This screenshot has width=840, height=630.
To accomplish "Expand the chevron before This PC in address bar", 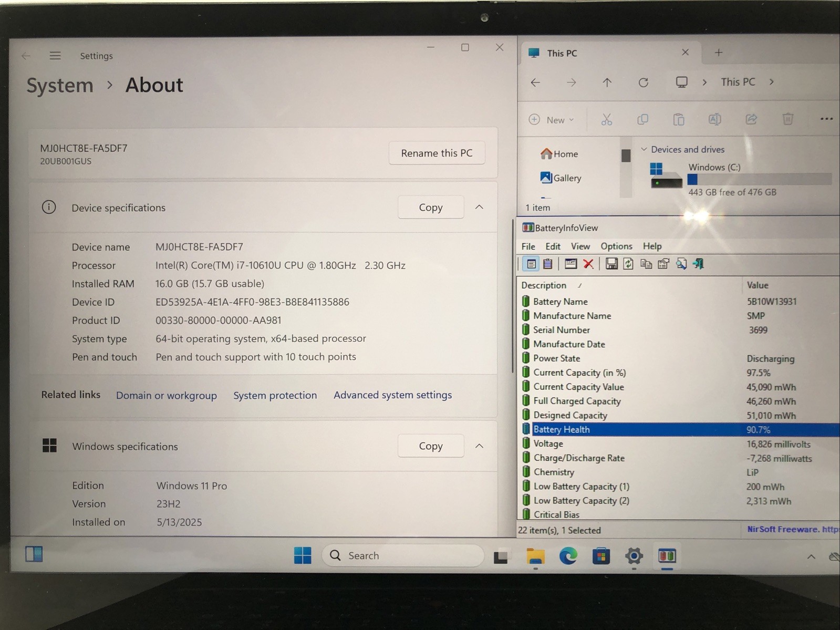I will (704, 82).
